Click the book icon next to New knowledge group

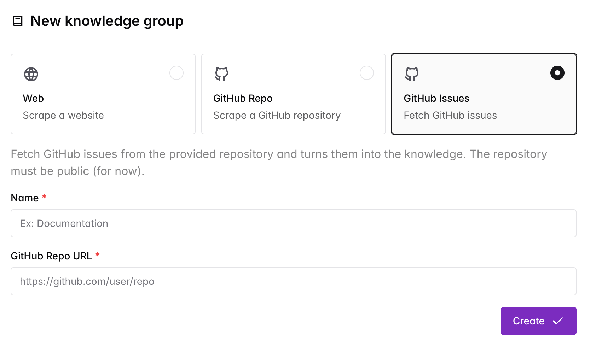pyautogui.click(x=17, y=21)
